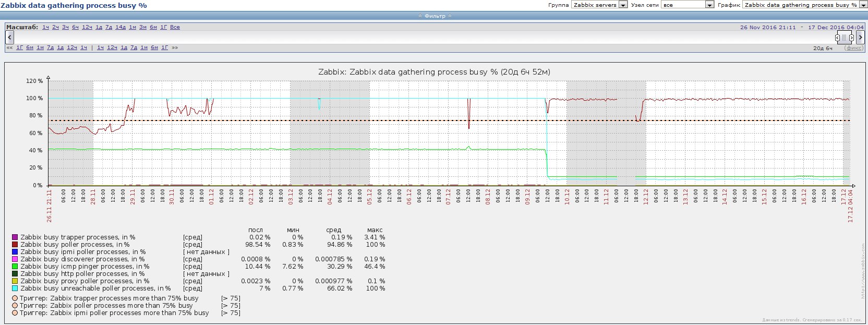868x325 pixels.
Task: Click the blue swatch for ipmi poller processes
Action: pyautogui.click(x=15, y=252)
